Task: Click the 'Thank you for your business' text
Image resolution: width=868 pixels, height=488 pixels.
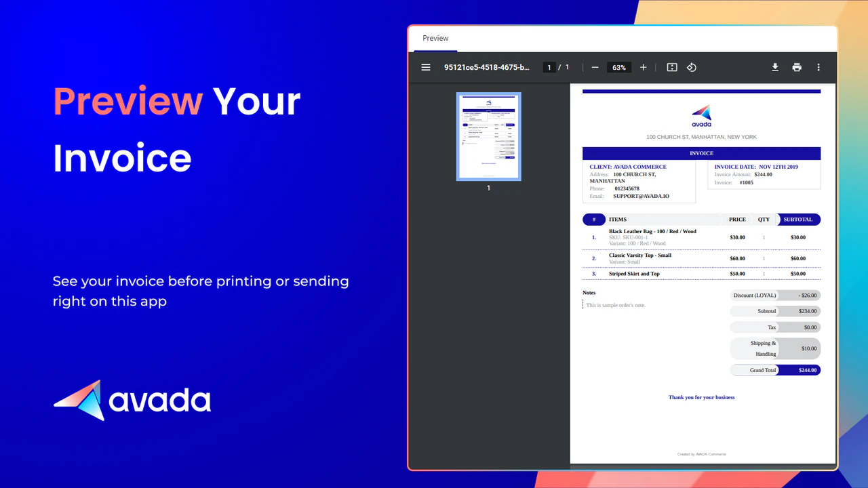Action: [x=701, y=397]
